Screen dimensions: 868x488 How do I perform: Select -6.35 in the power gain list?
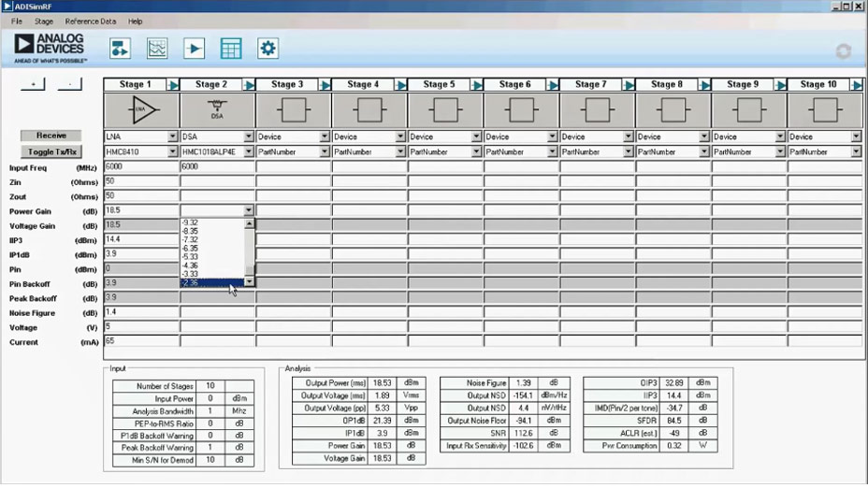(191, 248)
